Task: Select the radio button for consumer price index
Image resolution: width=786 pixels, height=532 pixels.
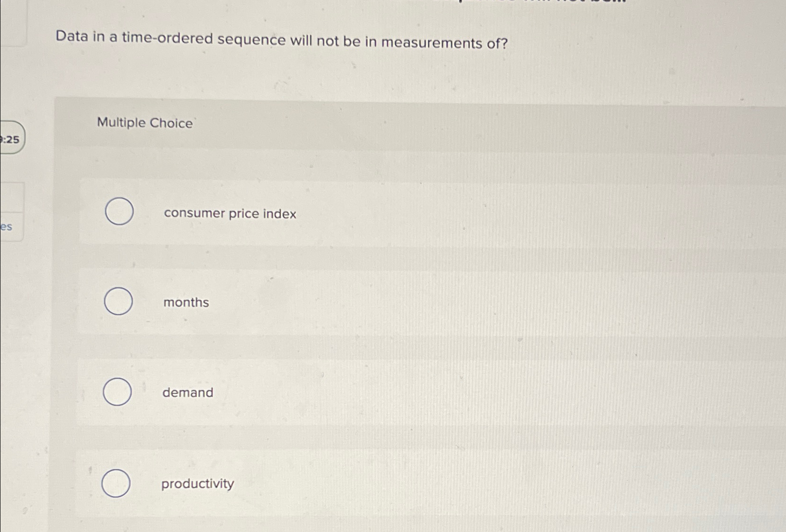Action: pyautogui.click(x=118, y=212)
